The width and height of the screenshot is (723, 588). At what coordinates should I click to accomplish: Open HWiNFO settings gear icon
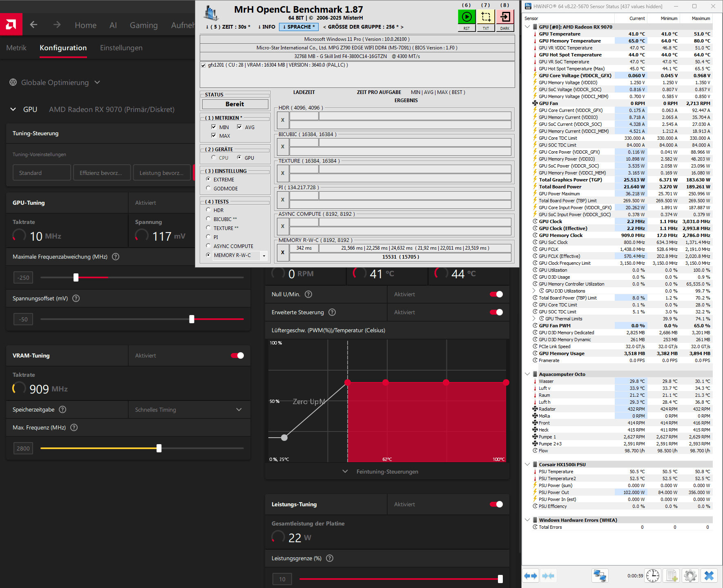(x=690, y=576)
